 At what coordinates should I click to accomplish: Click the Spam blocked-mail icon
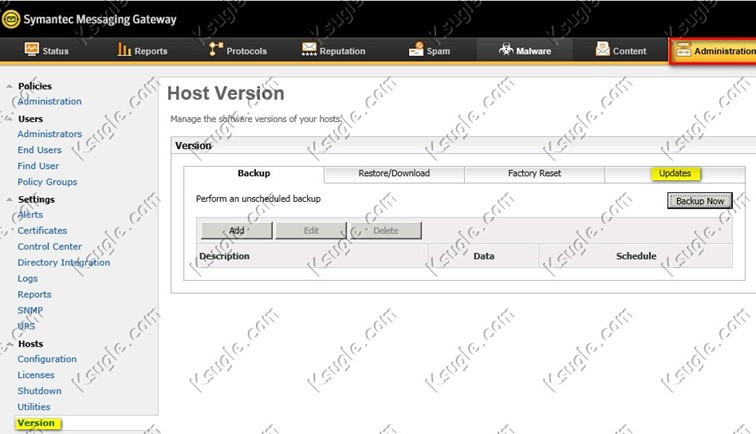[x=416, y=49]
